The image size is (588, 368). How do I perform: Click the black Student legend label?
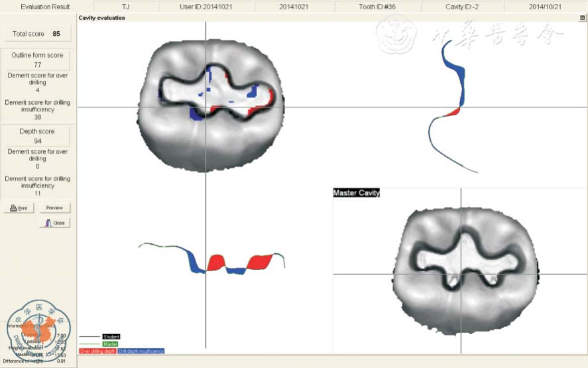(111, 337)
